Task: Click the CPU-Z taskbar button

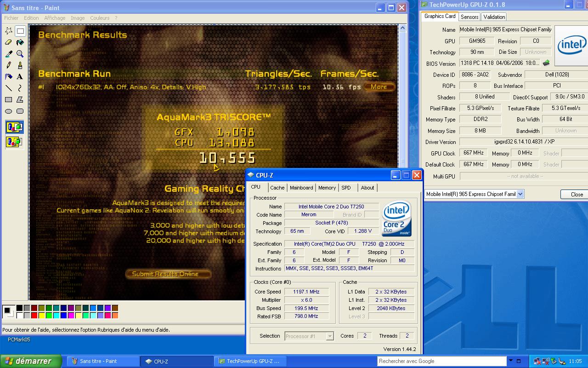Action: pos(177,361)
